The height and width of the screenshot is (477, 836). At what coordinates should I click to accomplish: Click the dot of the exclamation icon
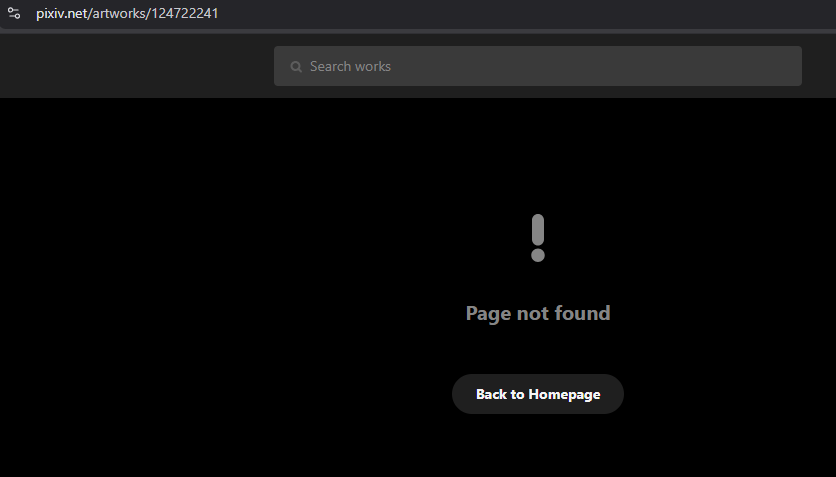coord(538,255)
